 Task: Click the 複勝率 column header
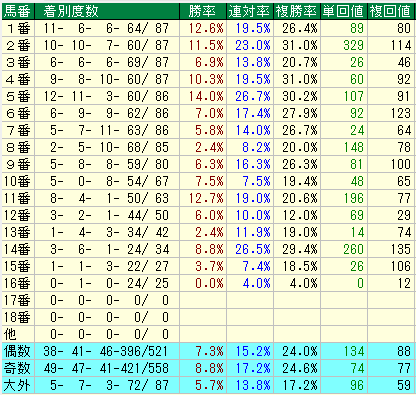tap(297, 11)
